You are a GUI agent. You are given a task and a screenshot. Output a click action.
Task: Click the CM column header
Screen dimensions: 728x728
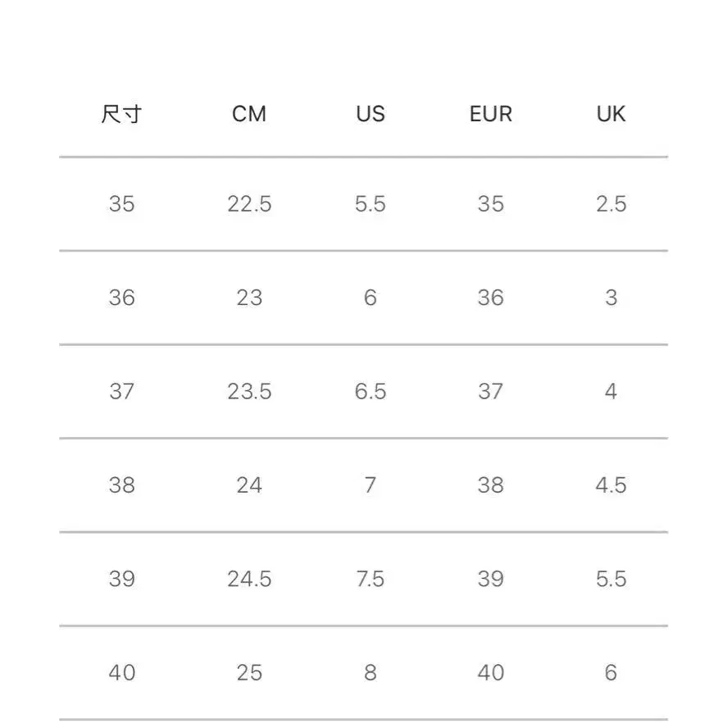pyautogui.click(x=249, y=114)
